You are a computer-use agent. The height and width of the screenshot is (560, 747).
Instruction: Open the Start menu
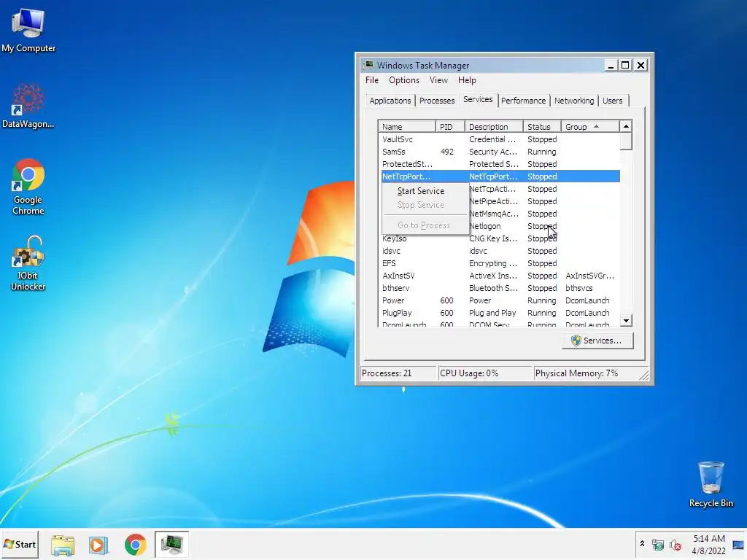[20, 544]
